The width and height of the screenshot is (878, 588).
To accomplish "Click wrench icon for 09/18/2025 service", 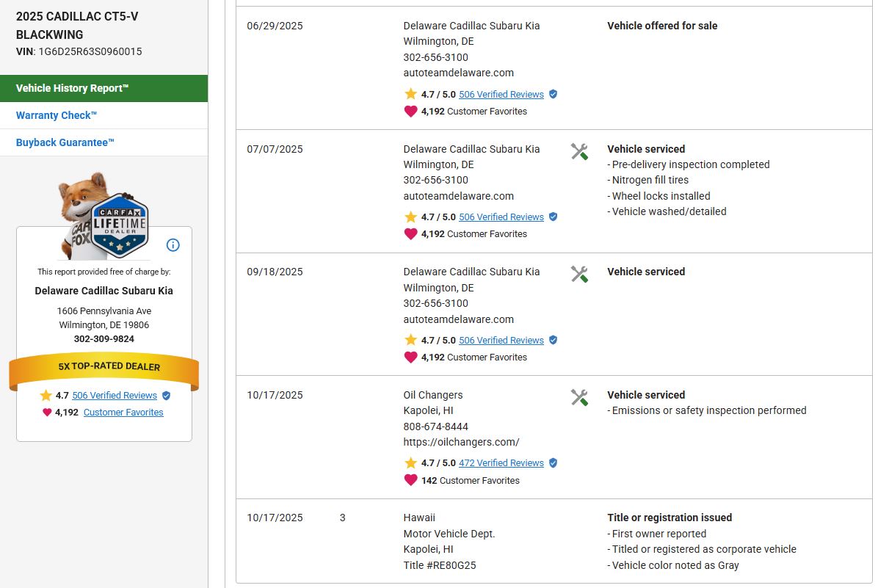I will click(579, 275).
